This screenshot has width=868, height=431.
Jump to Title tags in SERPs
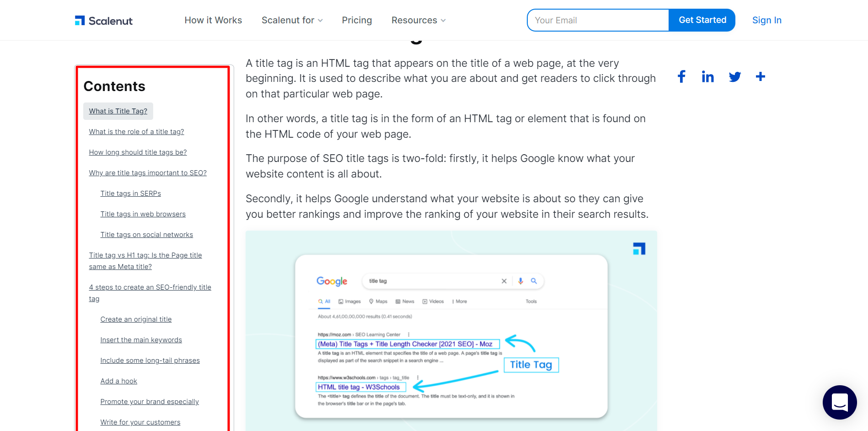click(x=131, y=194)
